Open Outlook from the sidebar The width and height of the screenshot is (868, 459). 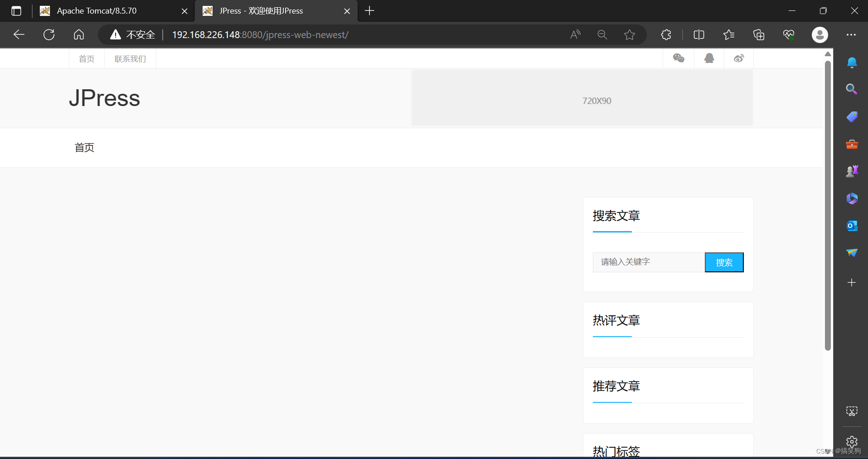[852, 225]
